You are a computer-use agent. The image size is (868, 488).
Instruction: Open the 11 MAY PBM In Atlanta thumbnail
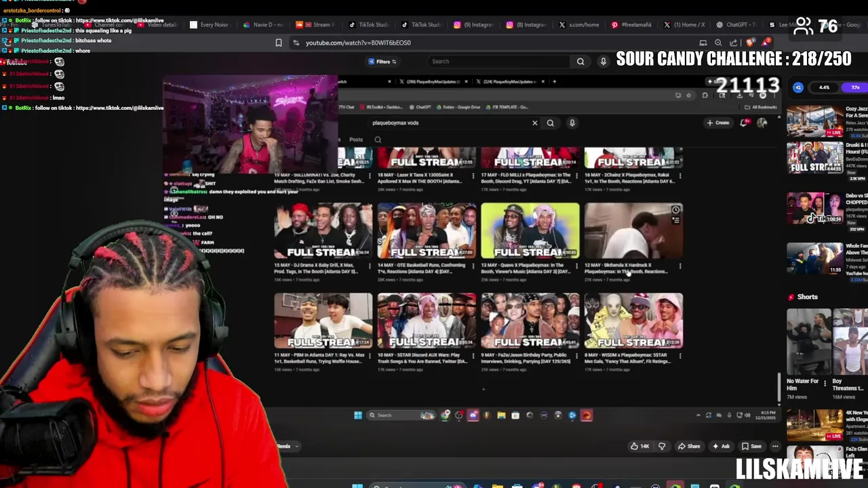(x=323, y=321)
